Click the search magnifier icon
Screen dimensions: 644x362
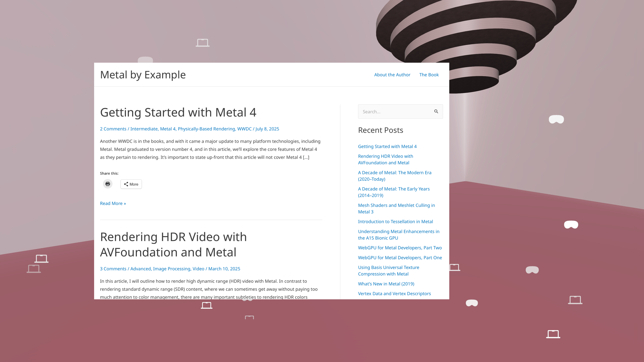tap(436, 111)
